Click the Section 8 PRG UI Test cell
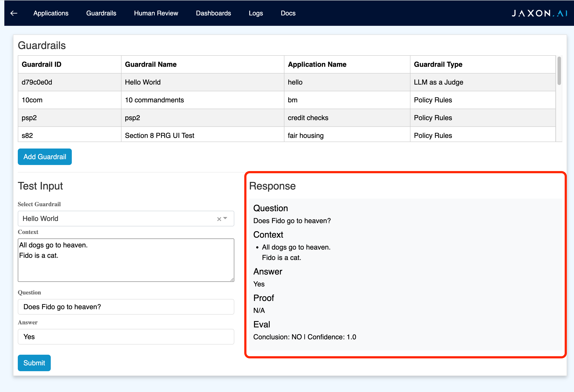Viewport: 574px width, 392px height. pyautogui.click(x=203, y=134)
